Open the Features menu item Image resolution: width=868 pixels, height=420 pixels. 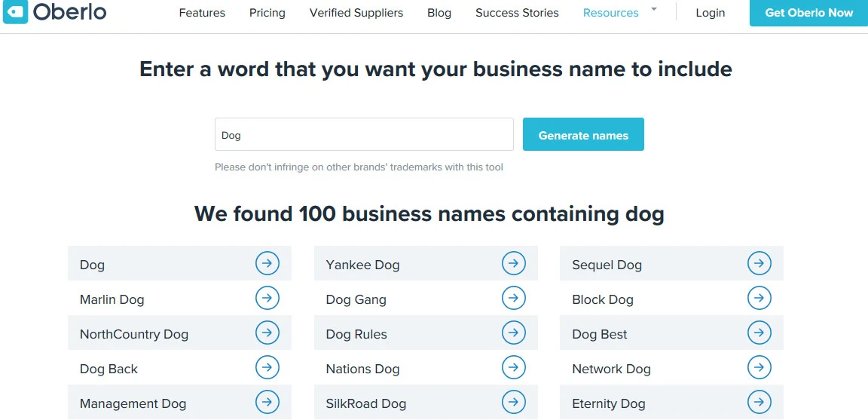tap(202, 13)
